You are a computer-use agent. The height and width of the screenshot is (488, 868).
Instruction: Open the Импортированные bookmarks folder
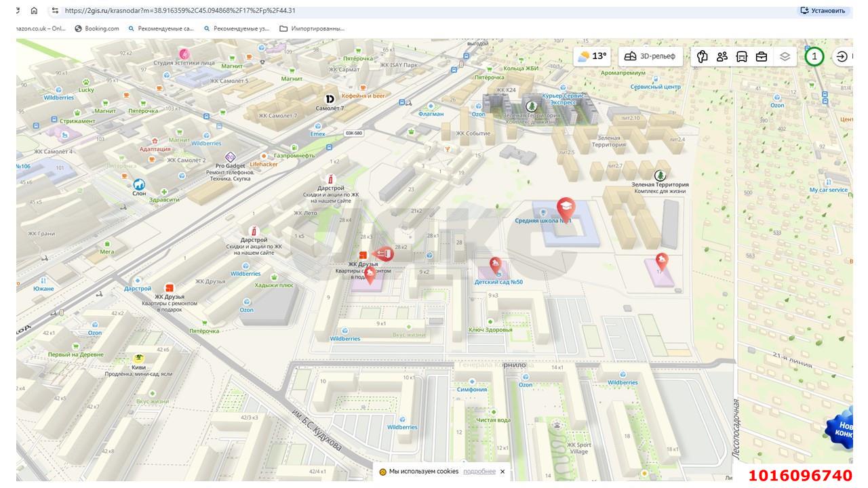(312, 28)
